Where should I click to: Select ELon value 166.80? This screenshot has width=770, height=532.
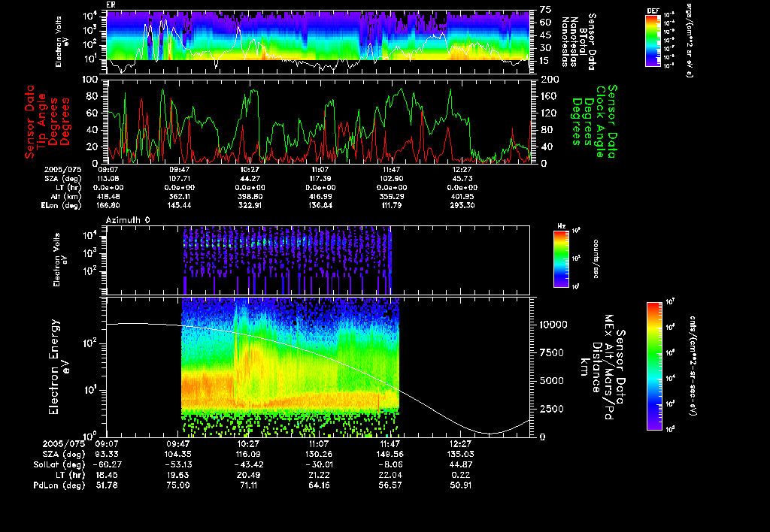[108, 206]
